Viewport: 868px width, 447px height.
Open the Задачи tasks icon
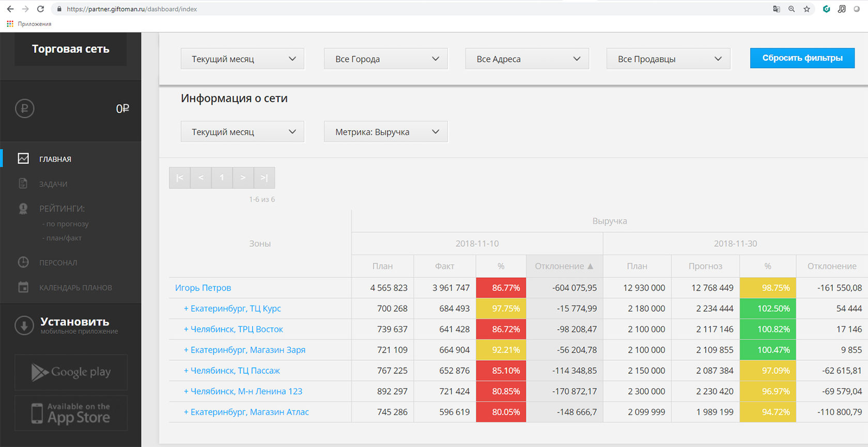pyautogui.click(x=23, y=184)
